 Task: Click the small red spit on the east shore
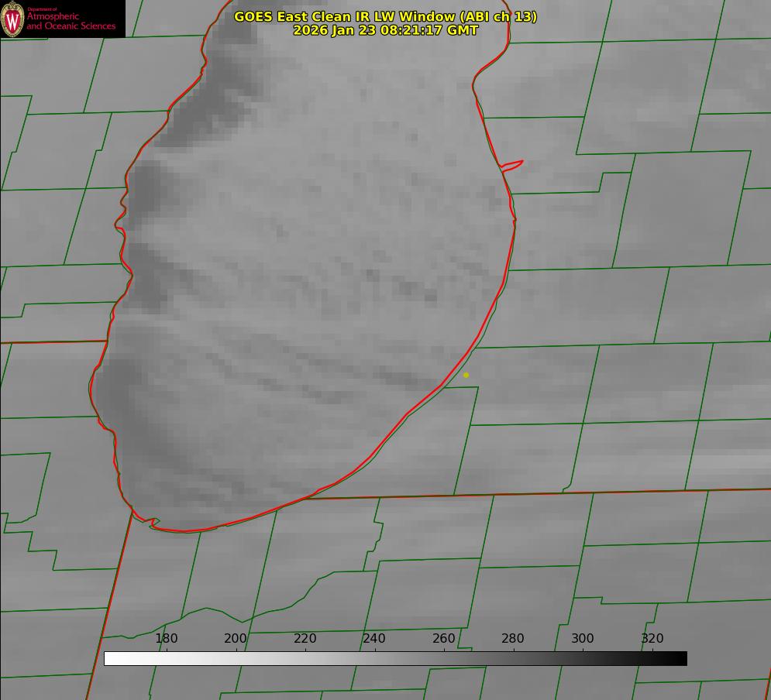point(513,164)
